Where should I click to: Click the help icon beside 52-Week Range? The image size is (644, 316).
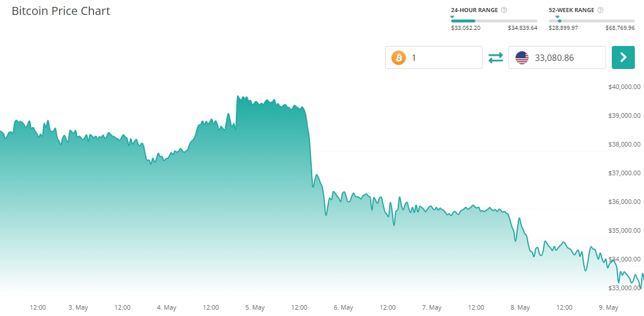(600, 10)
